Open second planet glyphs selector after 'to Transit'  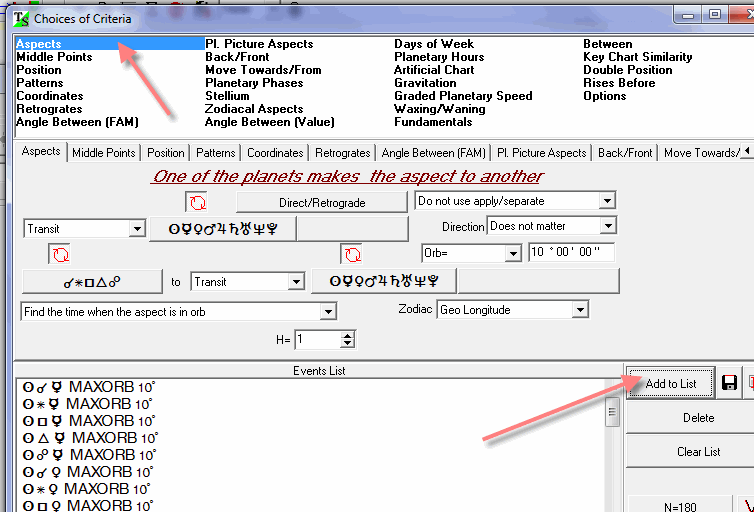(385, 282)
